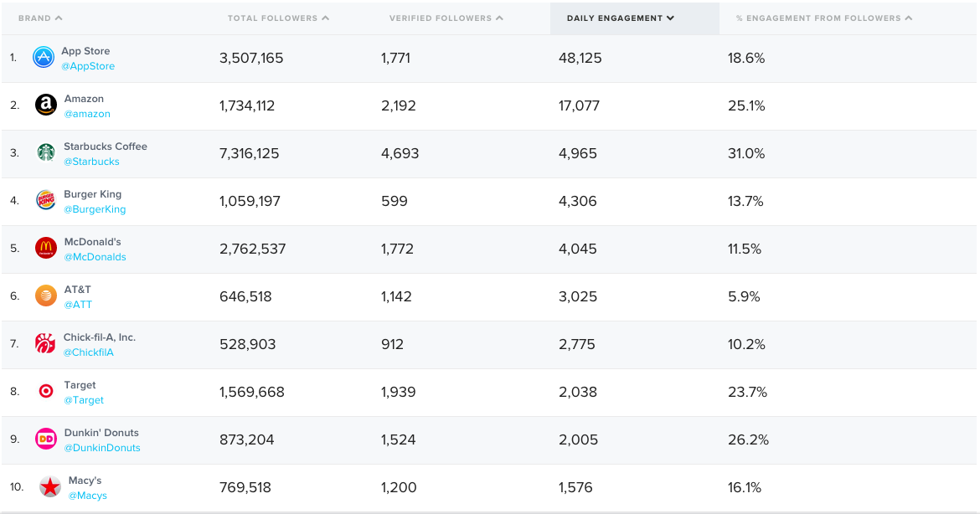The width and height of the screenshot is (980, 514).
Task: Click Target verified followers value 1,939
Action: [x=398, y=392]
